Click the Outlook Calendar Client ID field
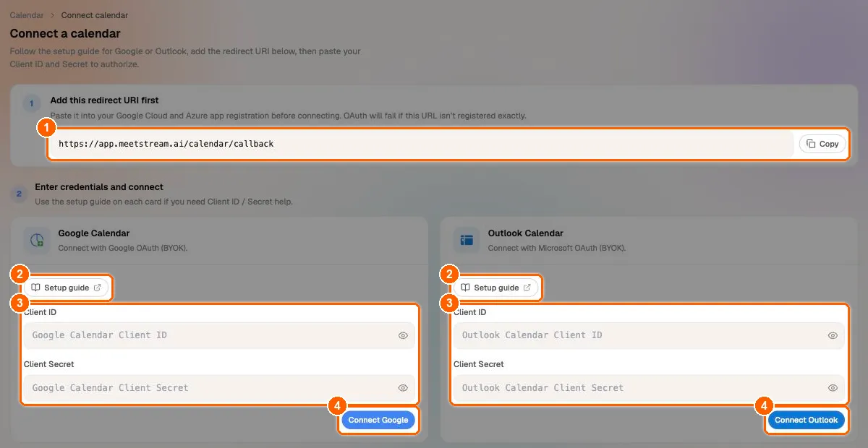This screenshot has width=868, height=448. click(x=649, y=335)
